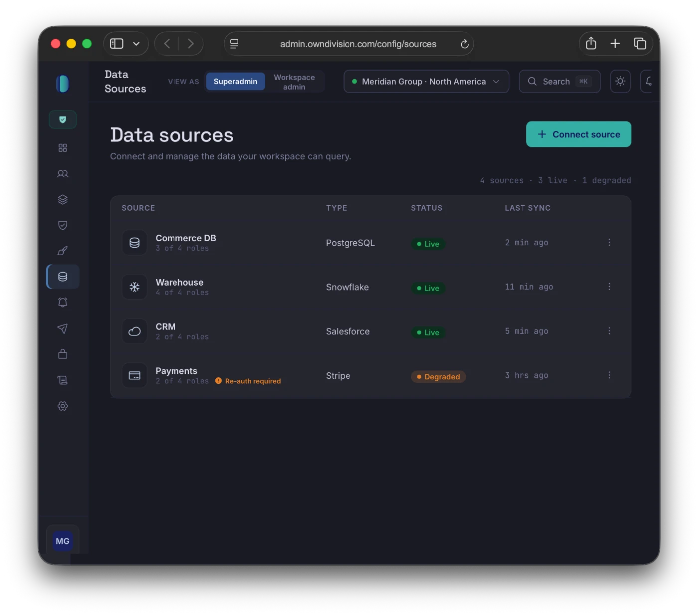This screenshot has height=616, width=698.
Task: Click the Commerce DB database icon
Action: (x=135, y=243)
